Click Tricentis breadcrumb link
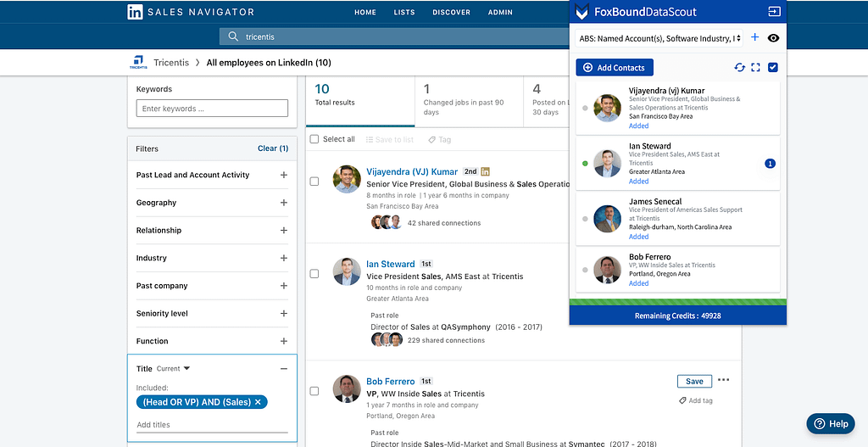 171,63
